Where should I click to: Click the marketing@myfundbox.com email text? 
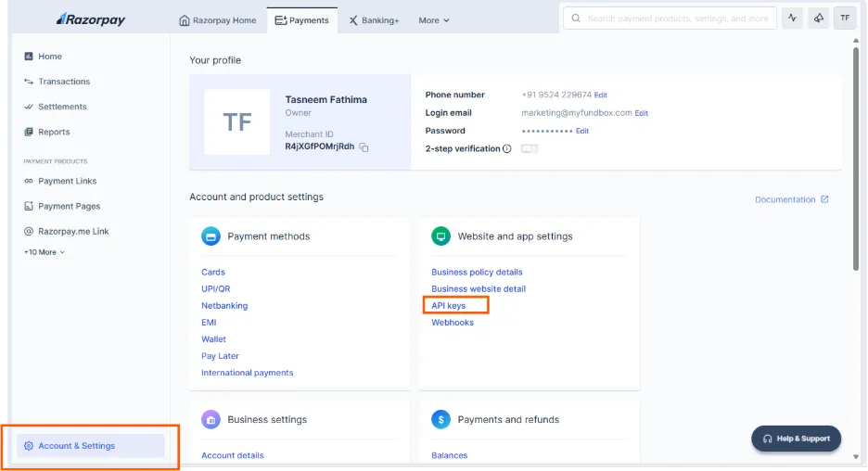[x=576, y=113]
